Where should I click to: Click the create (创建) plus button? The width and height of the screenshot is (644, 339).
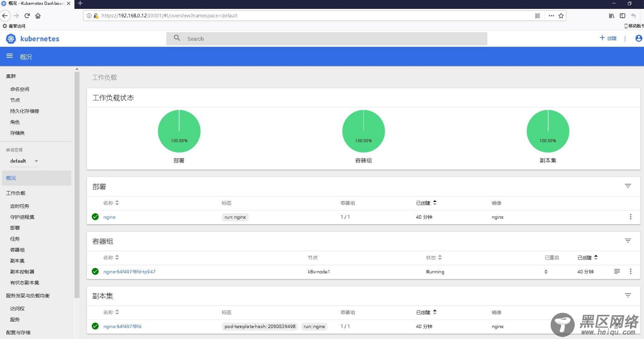click(608, 38)
